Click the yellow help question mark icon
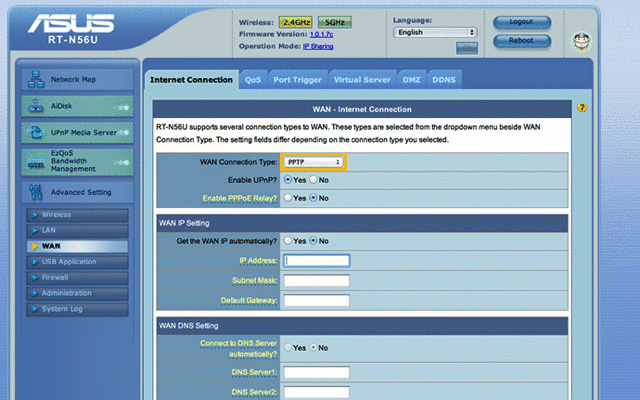The image size is (640, 400). (x=581, y=107)
